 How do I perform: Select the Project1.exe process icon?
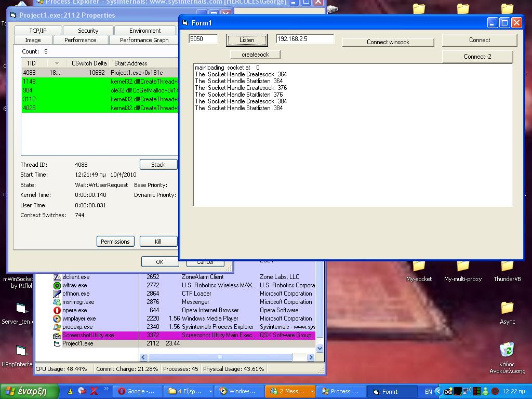click(x=57, y=344)
